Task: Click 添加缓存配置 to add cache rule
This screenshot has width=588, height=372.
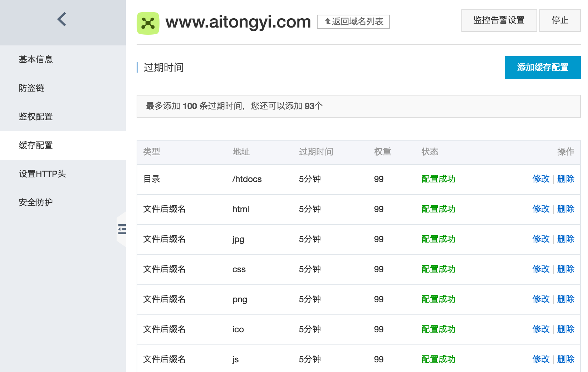Action: (543, 68)
